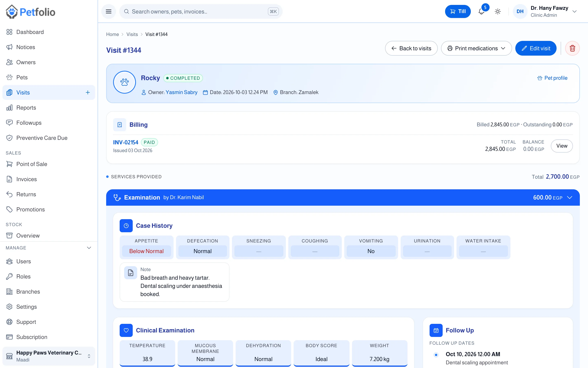Open Invoices in the sidebar
Image resolution: width=588 pixels, height=368 pixels.
(x=49, y=179)
